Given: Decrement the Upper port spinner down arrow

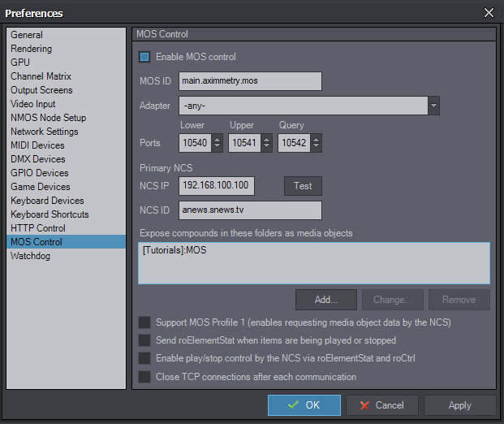Looking at the screenshot, I should (267, 147).
